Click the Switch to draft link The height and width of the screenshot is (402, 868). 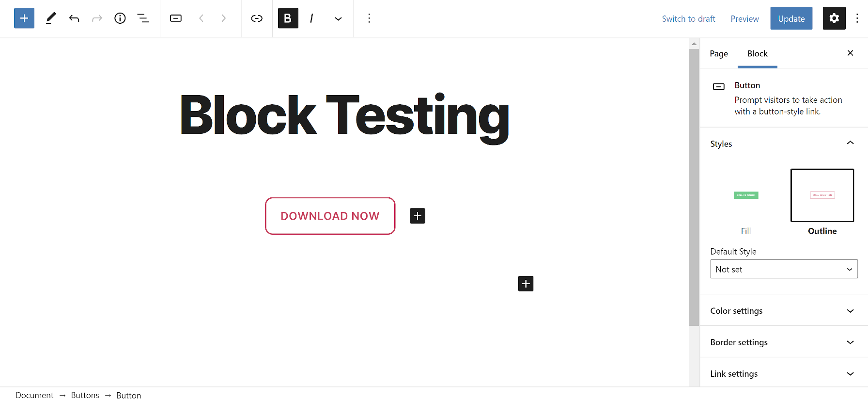688,19
